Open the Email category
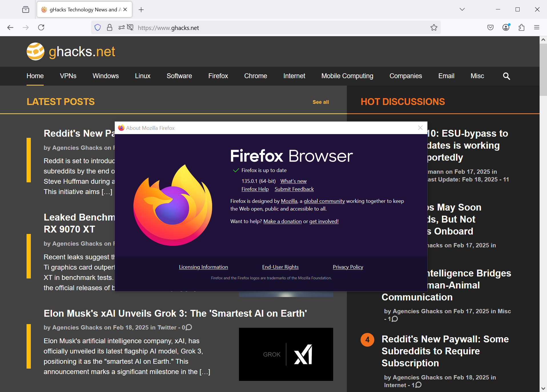This screenshot has width=547, height=392. click(x=446, y=76)
